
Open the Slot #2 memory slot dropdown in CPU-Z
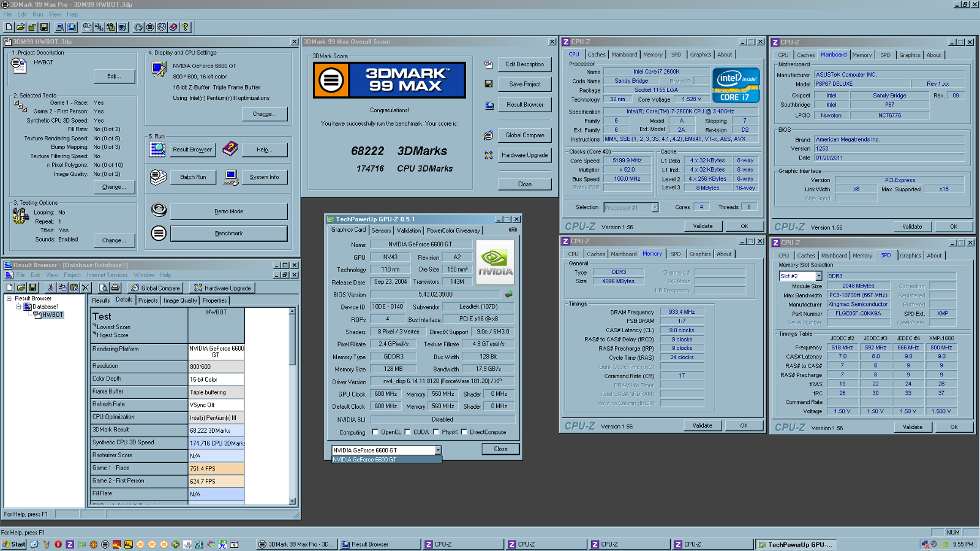click(x=818, y=276)
